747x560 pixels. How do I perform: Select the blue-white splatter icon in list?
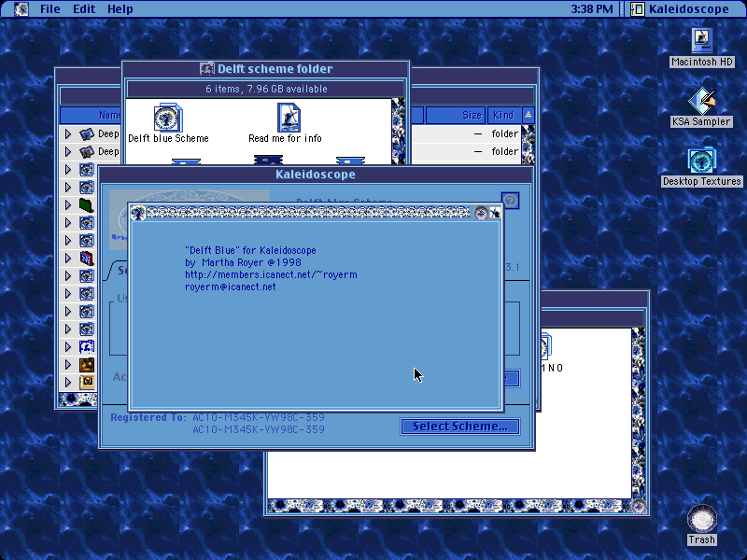coord(86,346)
